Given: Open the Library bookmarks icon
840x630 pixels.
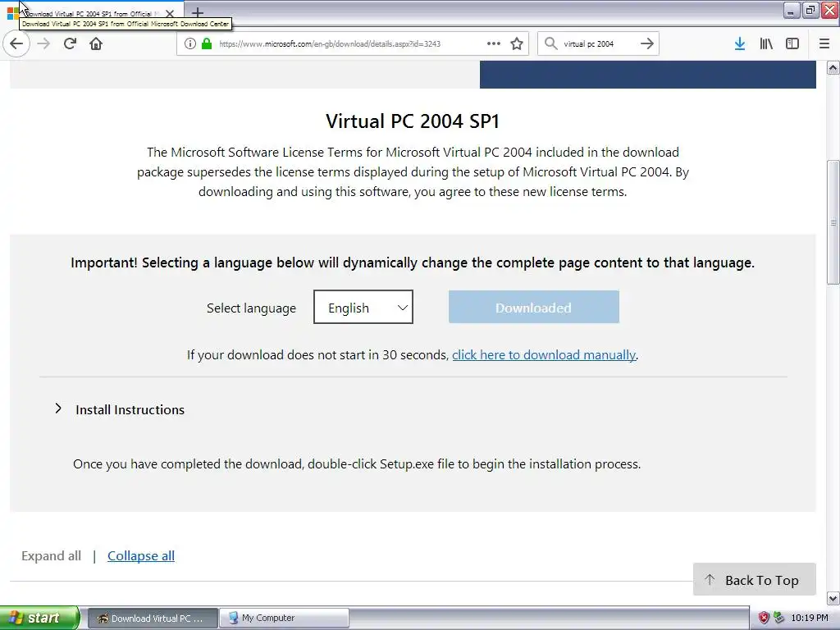Looking at the screenshot, I should coord(766,43).
